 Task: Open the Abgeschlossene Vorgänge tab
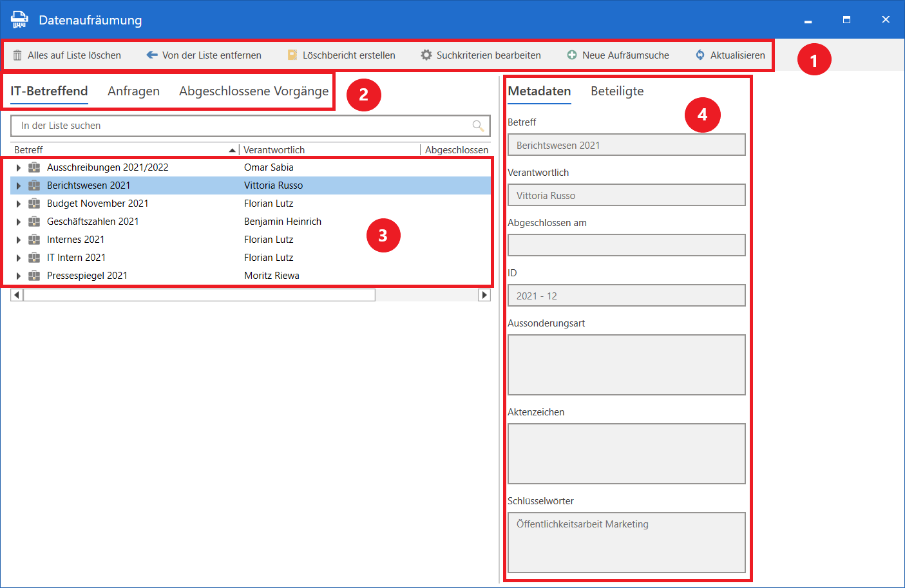tap(254, 91)
